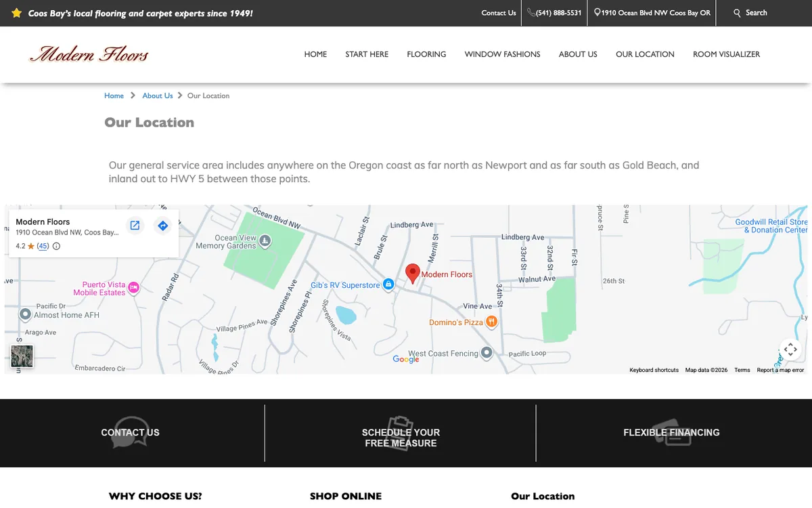Image resolution: width=812 pixels, height=508 pixels.
Task: Click the Goodwill Retail Store map label
Action: click(771, 226)
